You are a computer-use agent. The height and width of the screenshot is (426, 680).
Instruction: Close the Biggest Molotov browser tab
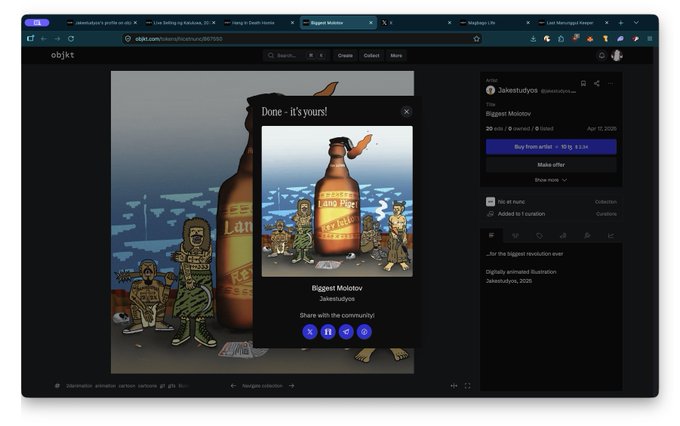pos(371,23)
